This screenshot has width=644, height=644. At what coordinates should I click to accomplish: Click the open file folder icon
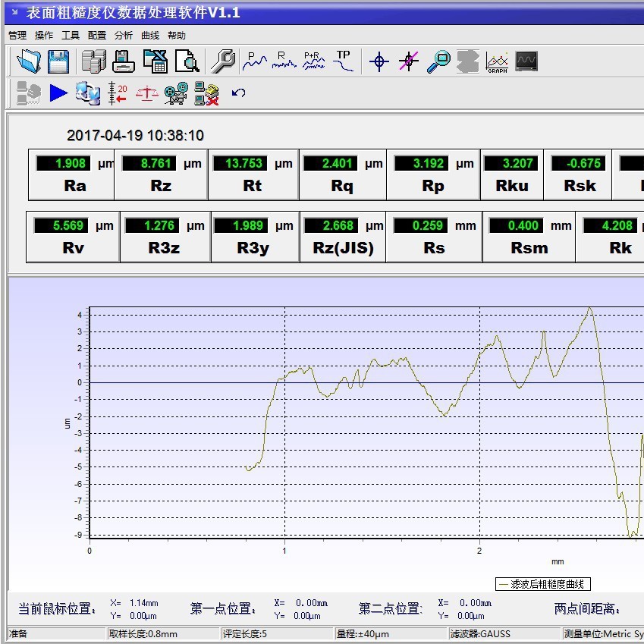click(x=30, y=61)
